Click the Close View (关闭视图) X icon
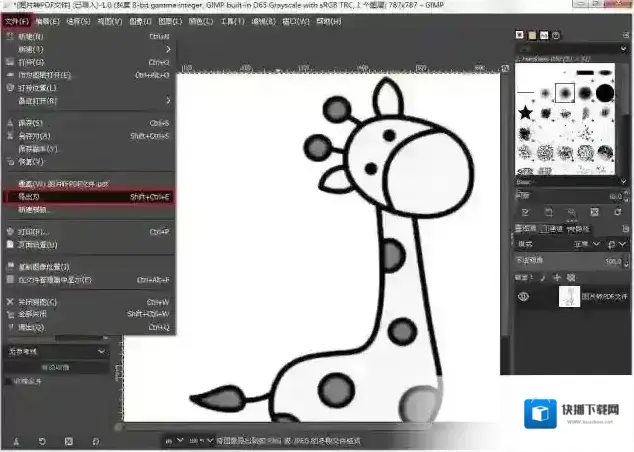 tap(10, 301)
